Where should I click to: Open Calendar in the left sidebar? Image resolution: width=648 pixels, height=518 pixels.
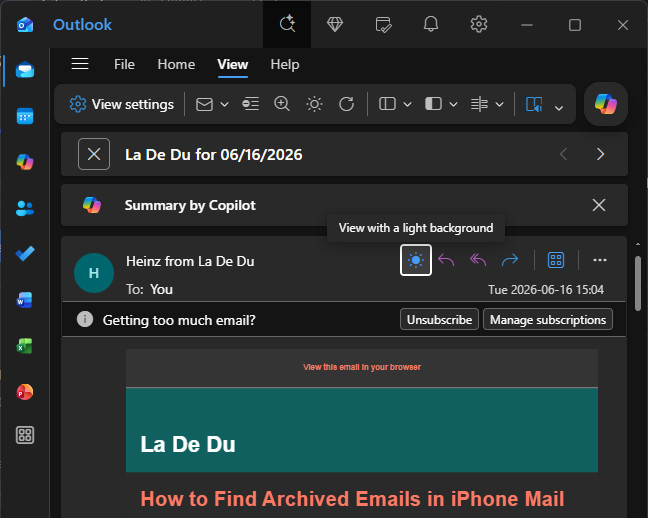[25, 116]
